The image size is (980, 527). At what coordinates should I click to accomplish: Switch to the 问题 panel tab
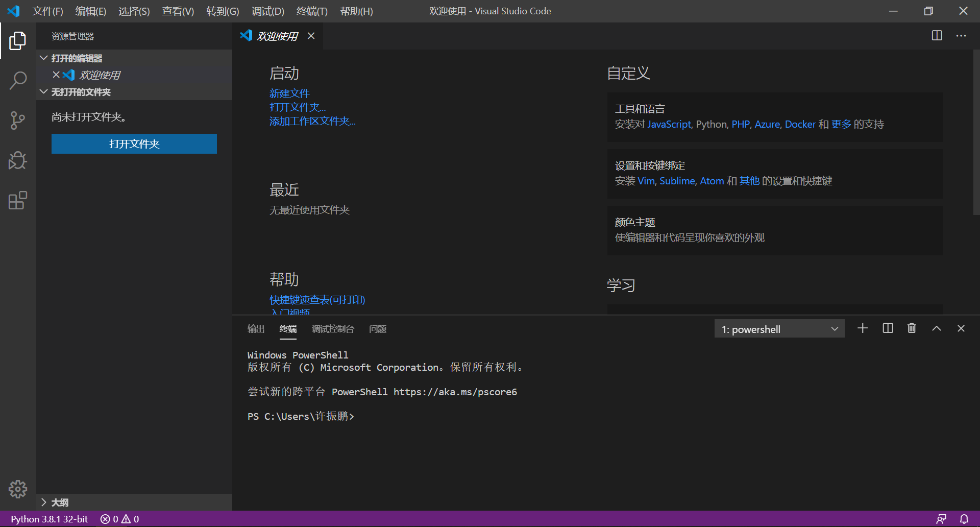[378, 329]
